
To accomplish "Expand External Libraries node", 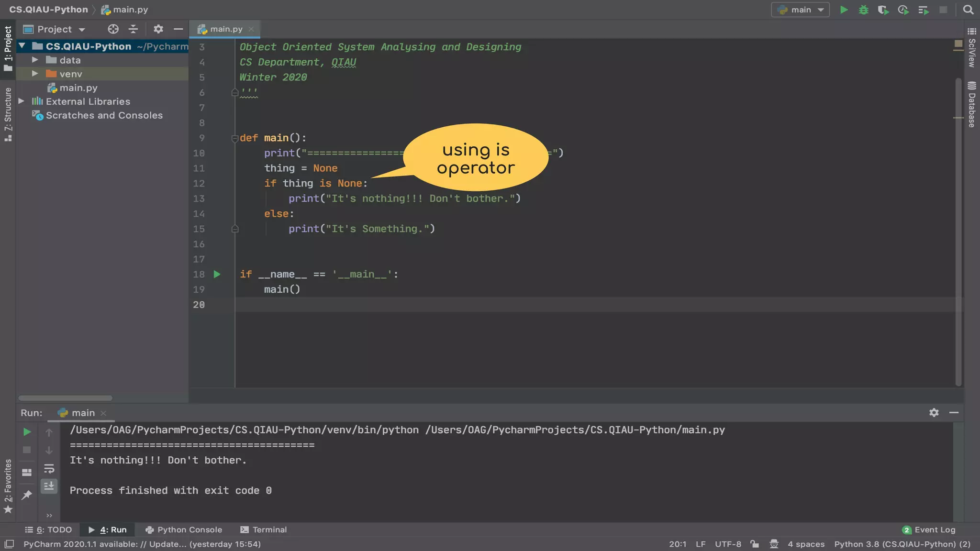I will pos(21,101).
